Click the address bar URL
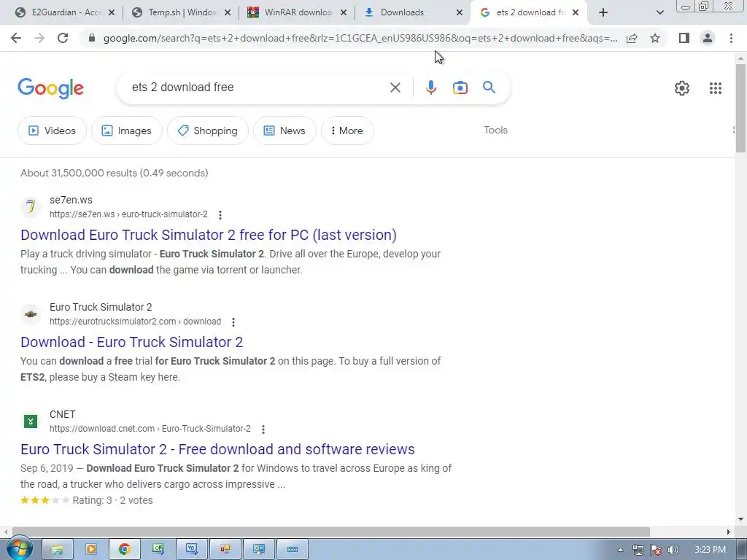Viewport: 747px width, 560px height. [360, 38]
